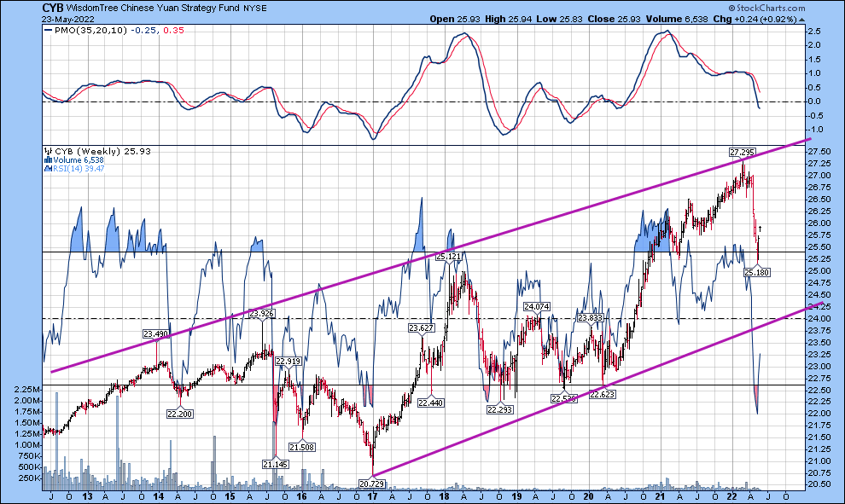
Task: Click the 25.121 price label near 2018
Action: [449, 256]
